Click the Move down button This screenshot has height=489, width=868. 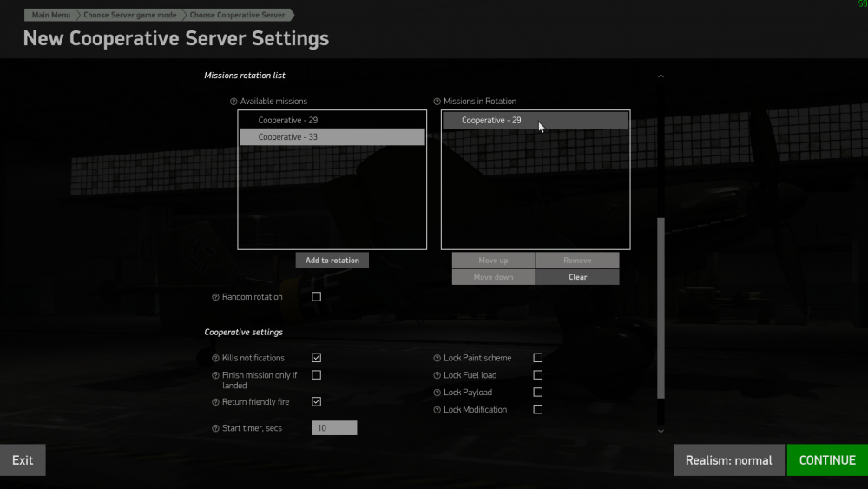[x=493, y=277]
